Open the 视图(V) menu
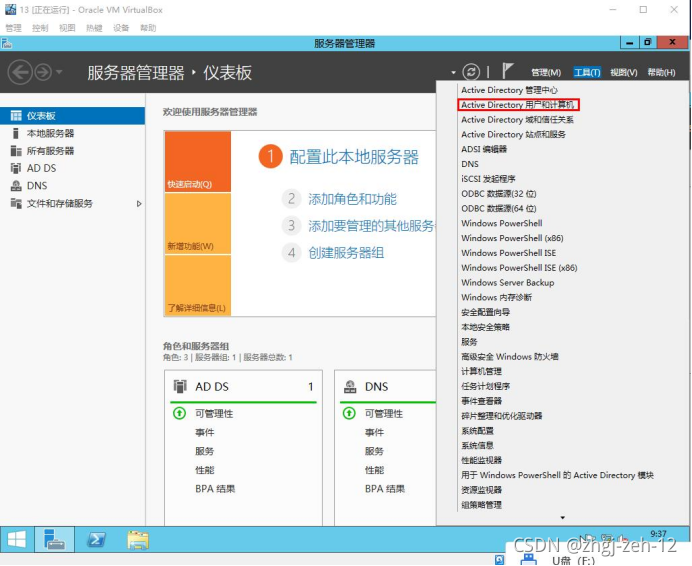Viewport: 692px width, 566px height. [624, 72]
